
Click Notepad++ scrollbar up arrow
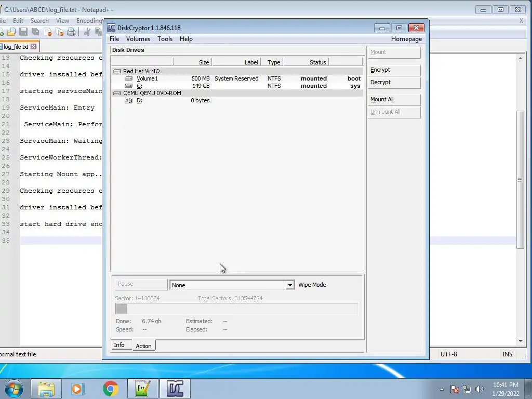521,58
